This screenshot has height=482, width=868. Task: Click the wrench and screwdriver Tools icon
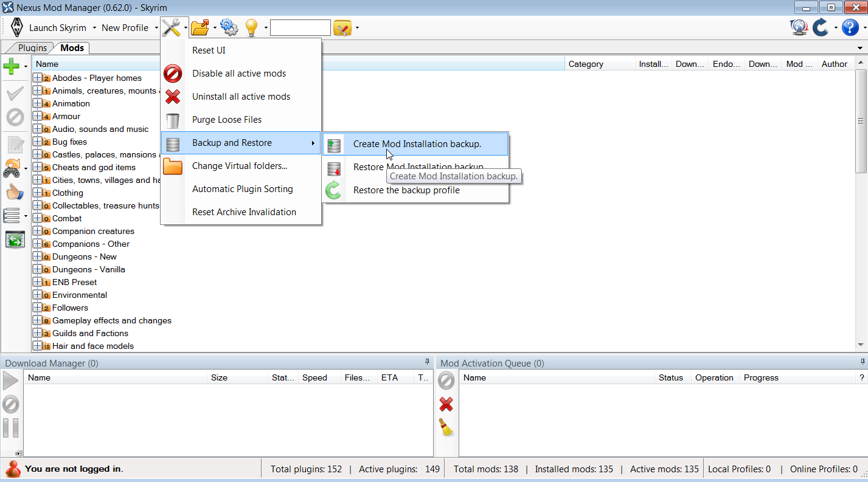[171, 27]
